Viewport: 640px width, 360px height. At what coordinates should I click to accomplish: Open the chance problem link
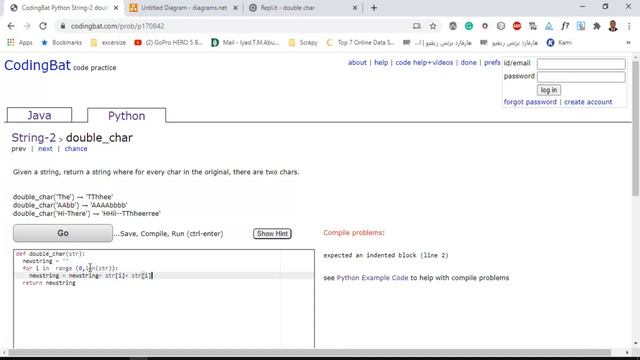click(76, 149)
